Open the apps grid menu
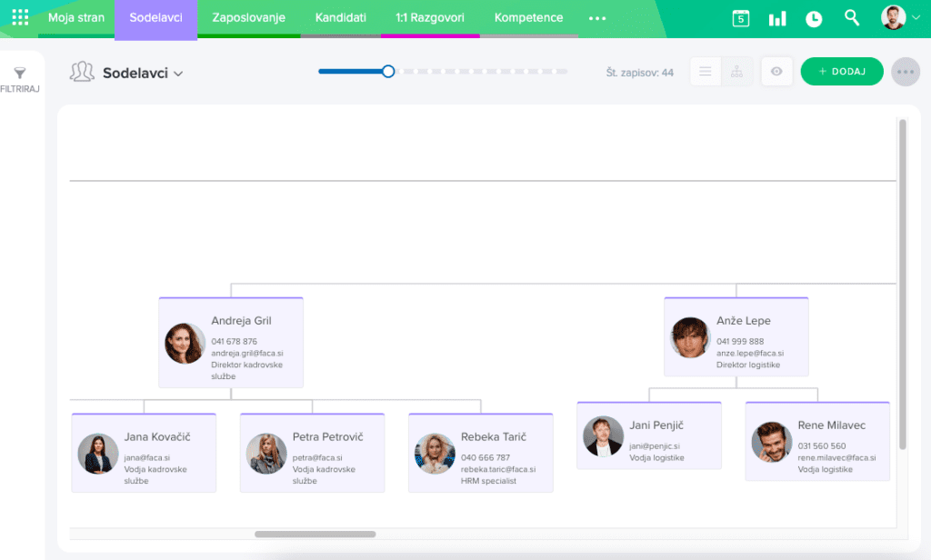The width and height of the screenshot is (931, 560). coord(20,16)
